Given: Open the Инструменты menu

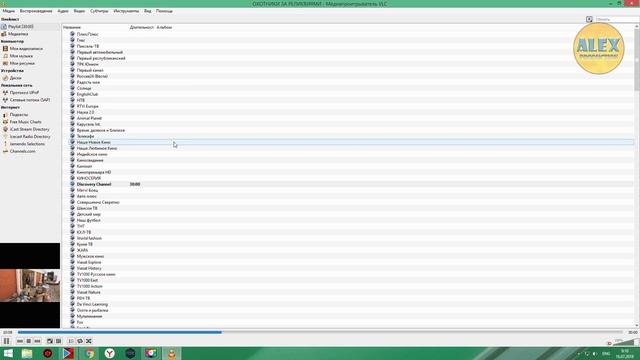Looking at the screenshot, I should [x=126, y=11].
